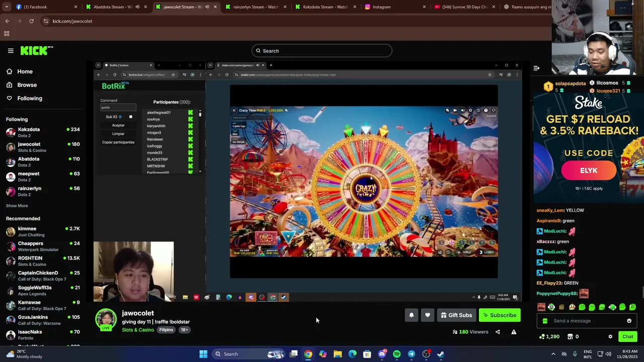Viewport: 644px width, 362px height.
Task: Mute the Abatdota Stream tab audio
Action: tap(137, 7)
